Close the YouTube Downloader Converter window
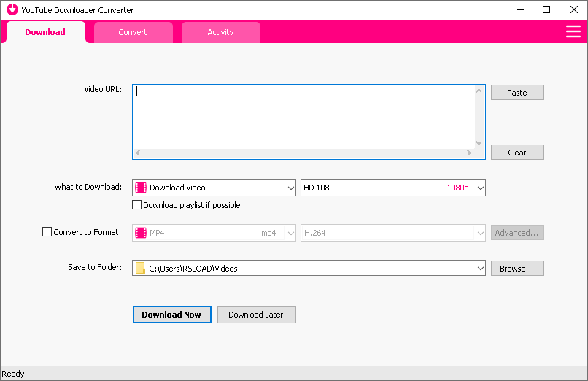 573,9
